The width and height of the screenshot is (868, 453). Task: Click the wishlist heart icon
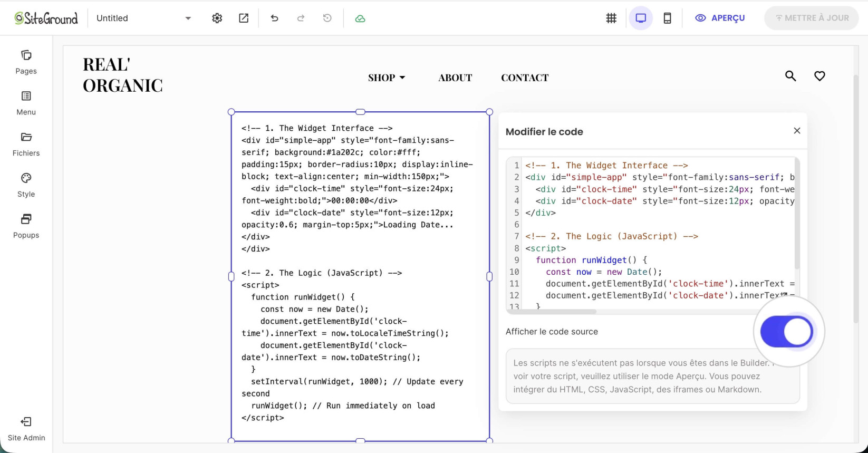point(819,76)
